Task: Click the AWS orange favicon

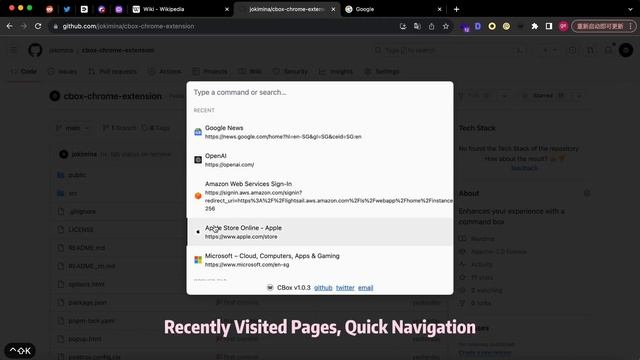Action: pyautogui.click(x=198, y=196)
